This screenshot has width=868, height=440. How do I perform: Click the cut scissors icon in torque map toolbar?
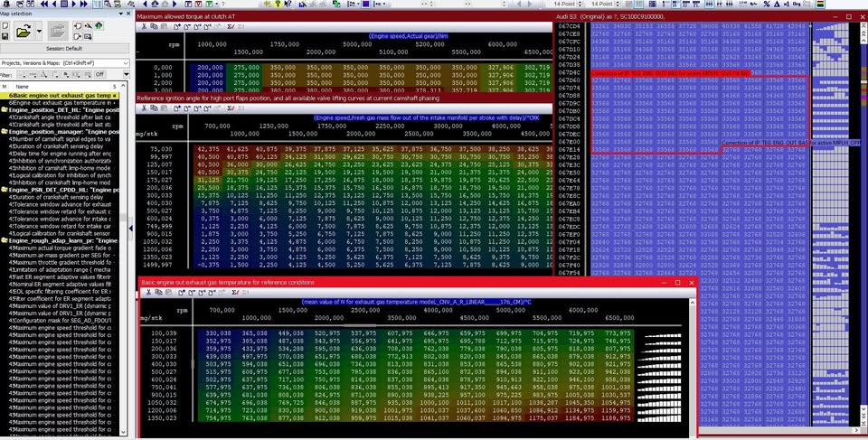[143, 26]
